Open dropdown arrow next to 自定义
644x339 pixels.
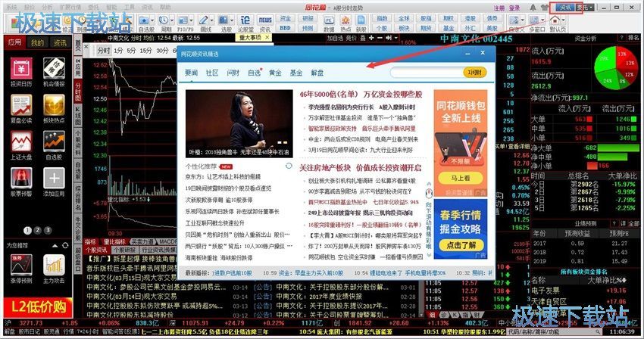click(523, 20)
